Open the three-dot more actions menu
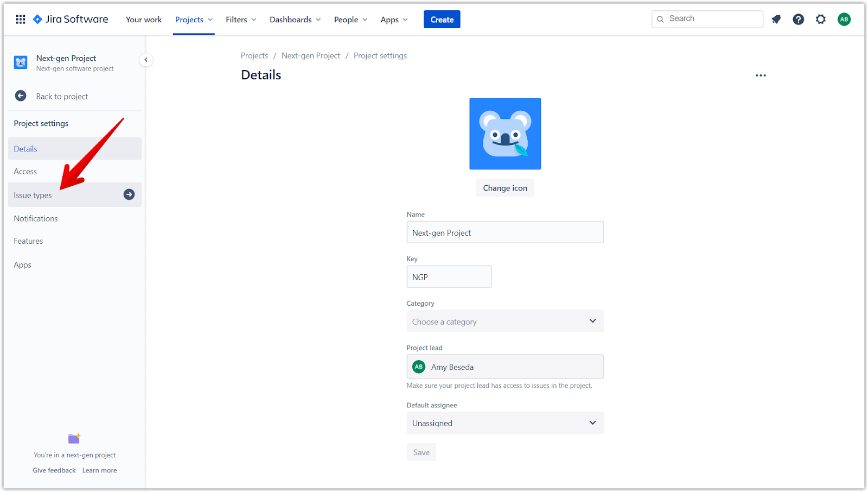Screen dimensions: 868x492 [x=761, y=75]
